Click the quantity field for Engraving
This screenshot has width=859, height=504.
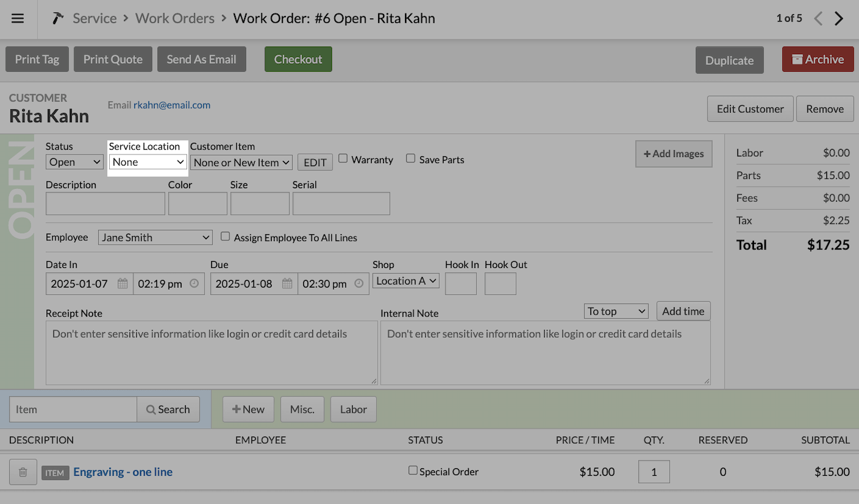654,472
